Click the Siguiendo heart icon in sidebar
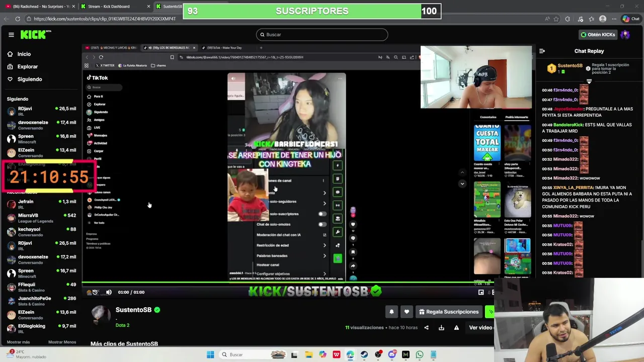The height and width of the screenshot is (362, 644). 10,79
